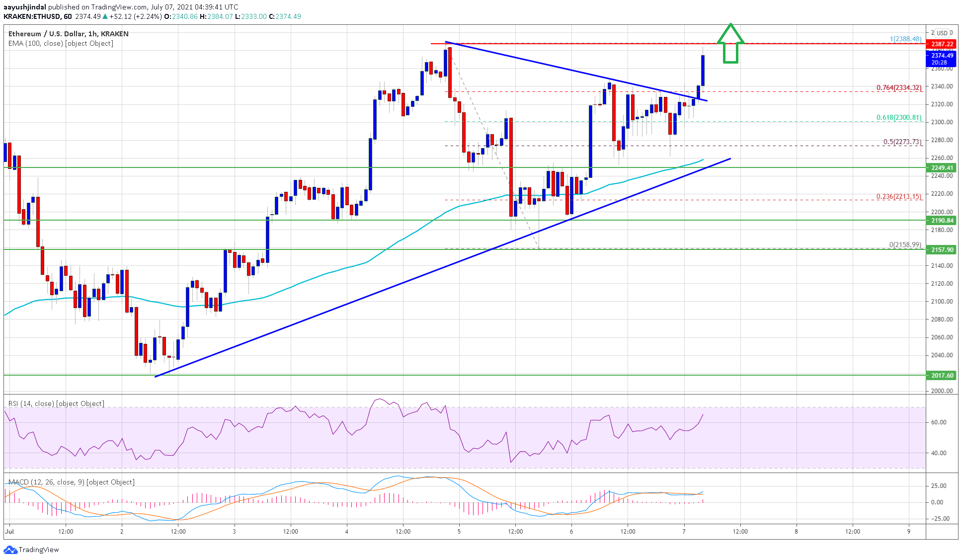The height and width of the screenshot is (560, 962).
Task: Open the KRAKEN:ETHUSD symbol selector
Action: (x=32, y=16)
